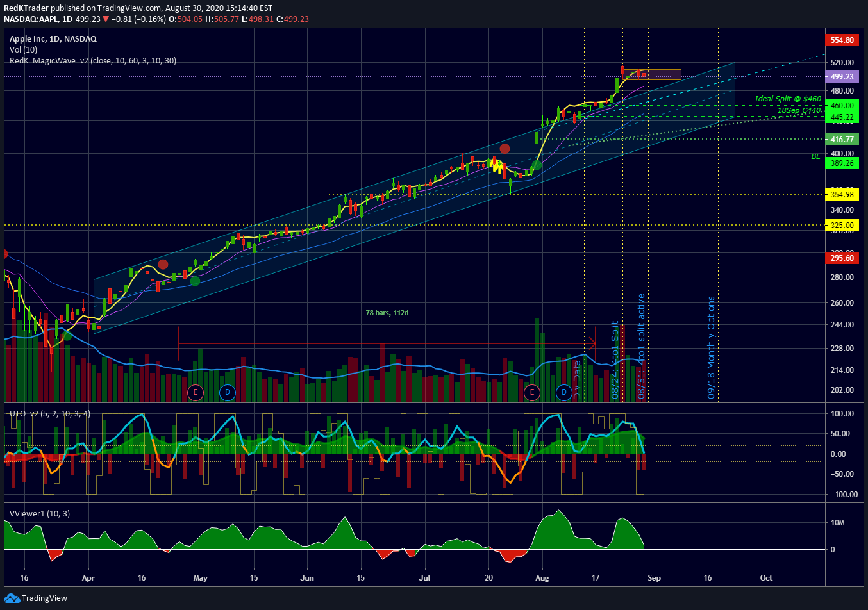This screenshot has width=868, height=610.
Task: Click the 'UTO_v2 (5, 2, 10, 3, 4)' legend
Action: pos(50,414)
